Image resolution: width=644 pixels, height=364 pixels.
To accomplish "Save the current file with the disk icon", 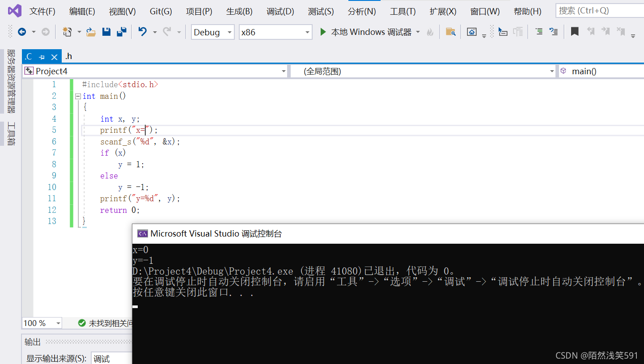I will tap(106, 32).
